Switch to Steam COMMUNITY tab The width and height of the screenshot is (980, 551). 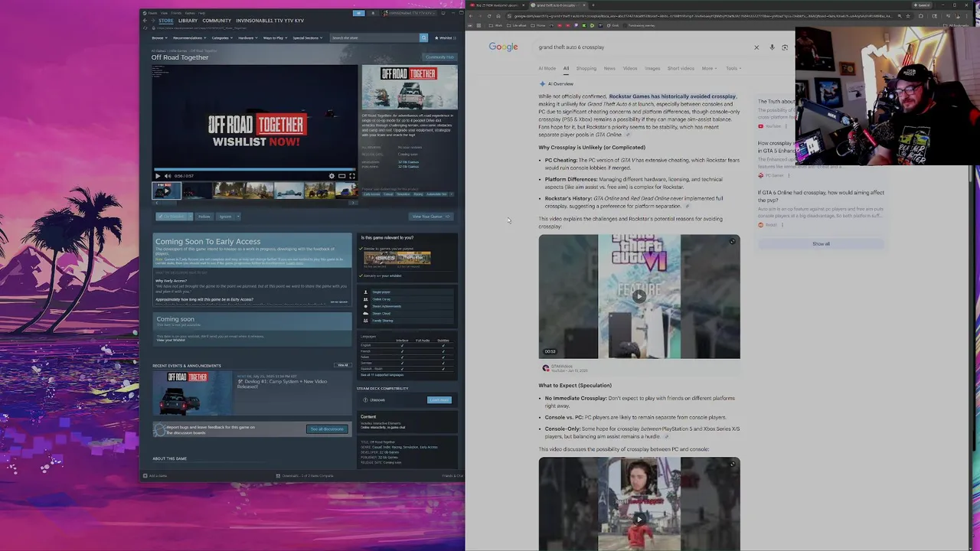point(217,21)
